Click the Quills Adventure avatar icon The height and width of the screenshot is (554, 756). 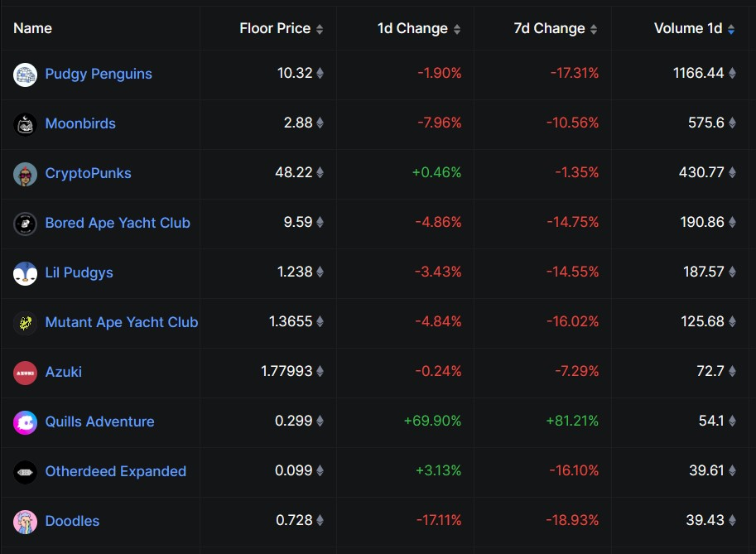coord(25,422)
